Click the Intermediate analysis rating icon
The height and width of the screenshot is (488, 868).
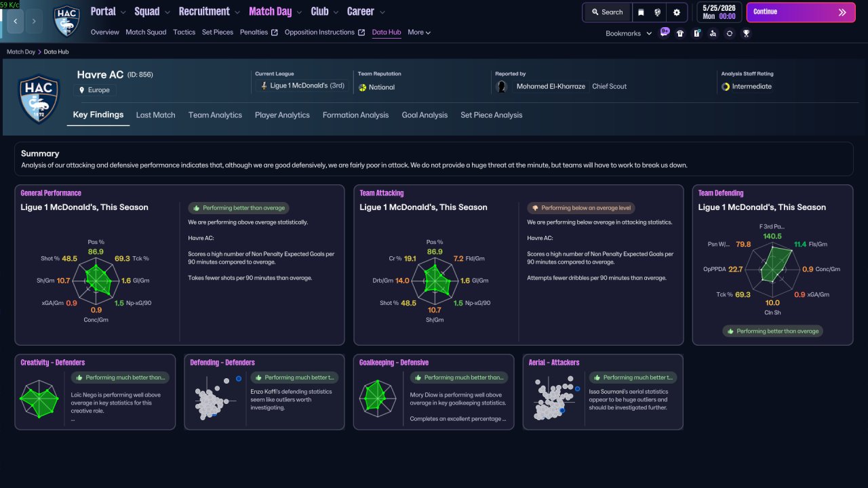coord(726,87)
